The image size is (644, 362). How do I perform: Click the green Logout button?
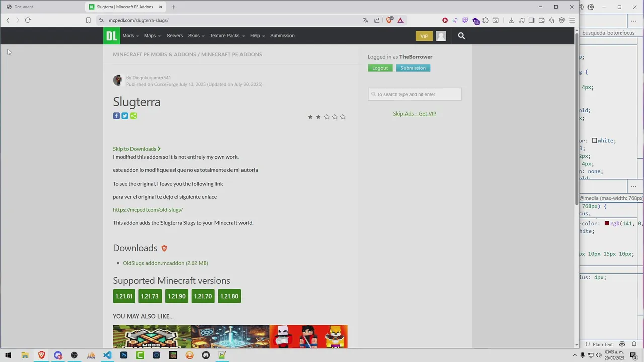(380, 68)
